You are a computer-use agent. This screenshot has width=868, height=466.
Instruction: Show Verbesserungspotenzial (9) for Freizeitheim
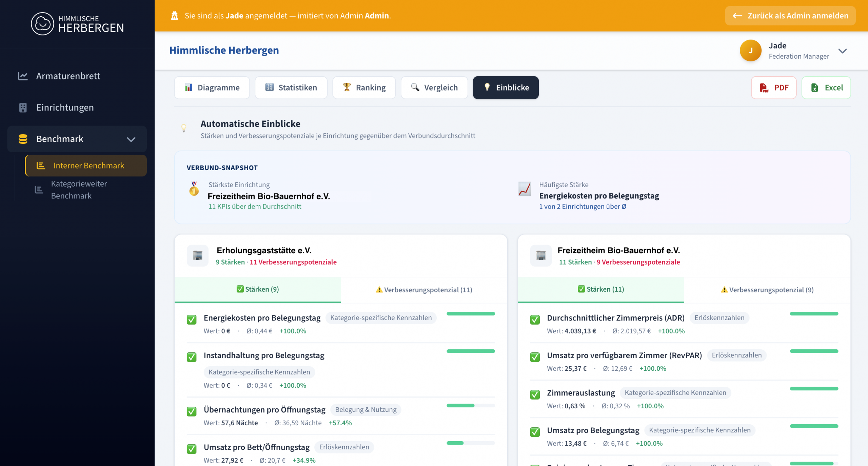click(x=767, y=290)
